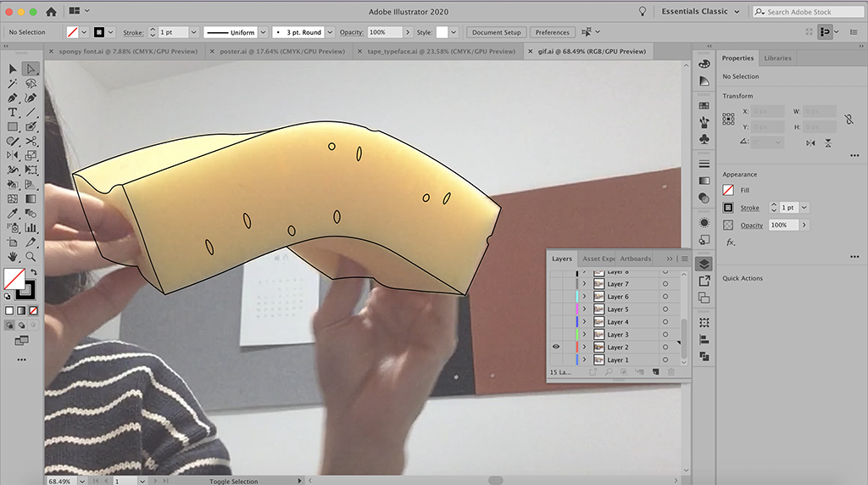This screenshot has height=485, width=868.
Task: Show Layer 5 via its visibility box
Action: [x=556, y=309]
